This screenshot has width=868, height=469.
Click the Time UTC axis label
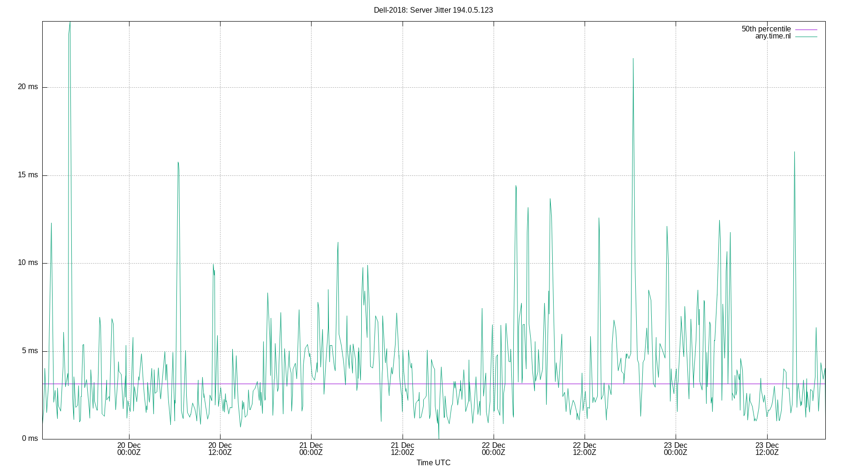[x=433, y=462]
